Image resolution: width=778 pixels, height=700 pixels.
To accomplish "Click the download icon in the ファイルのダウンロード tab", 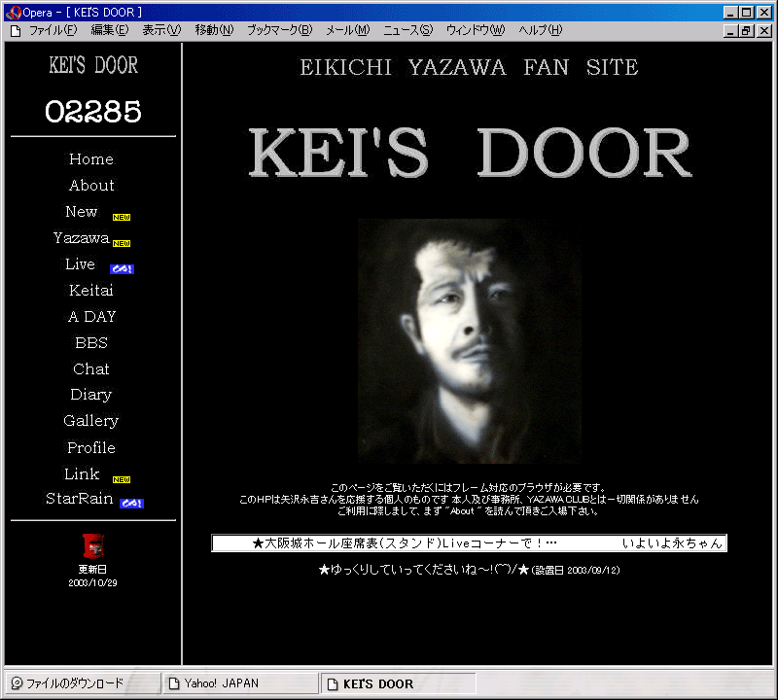I will 17,683.
